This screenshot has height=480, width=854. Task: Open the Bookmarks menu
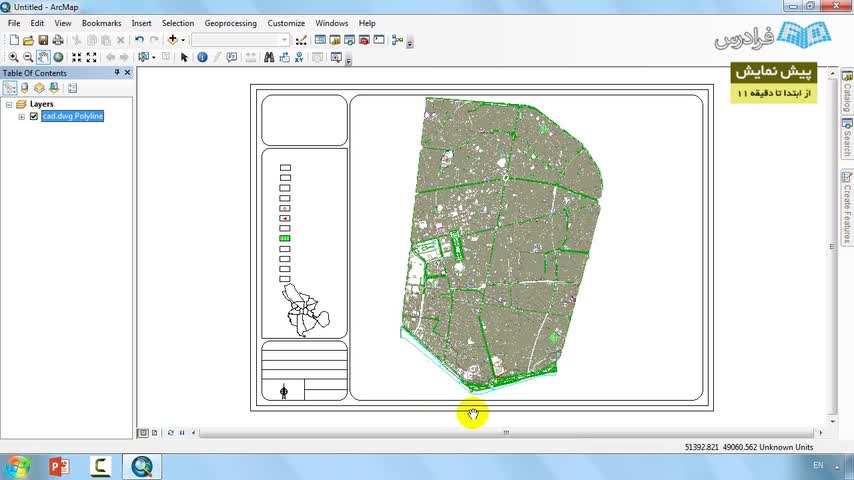pyautogui.click(x=101, y=23)
